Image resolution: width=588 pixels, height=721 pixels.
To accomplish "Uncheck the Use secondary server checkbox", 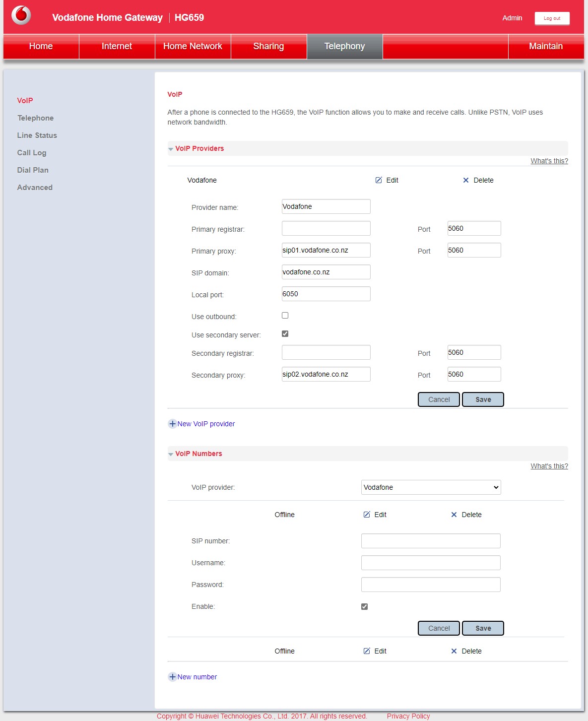I will [x=285, y=334].
